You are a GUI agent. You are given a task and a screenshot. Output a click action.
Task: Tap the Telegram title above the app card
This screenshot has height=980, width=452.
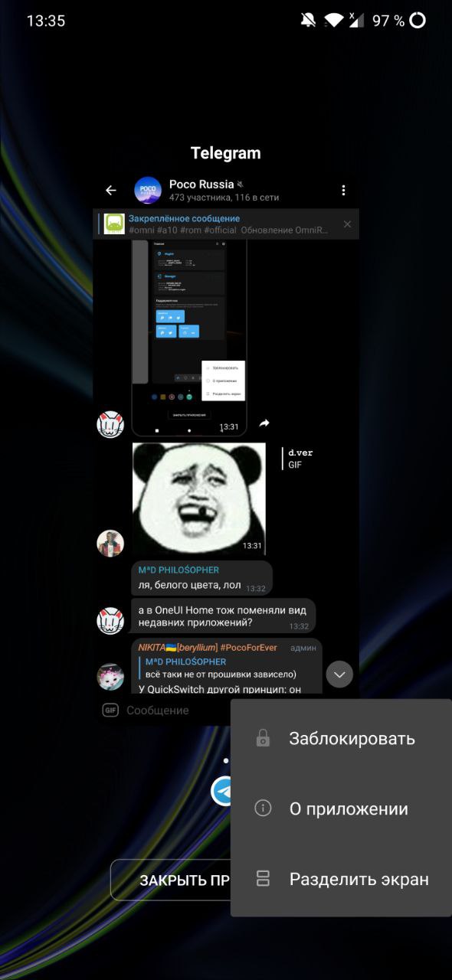pyautogui.click(x=225, y=153)
